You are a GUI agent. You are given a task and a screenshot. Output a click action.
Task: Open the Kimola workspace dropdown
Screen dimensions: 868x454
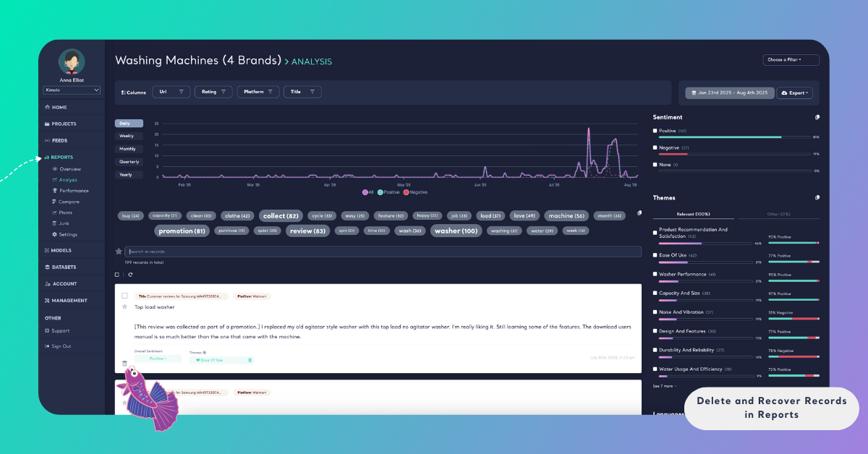72,90
